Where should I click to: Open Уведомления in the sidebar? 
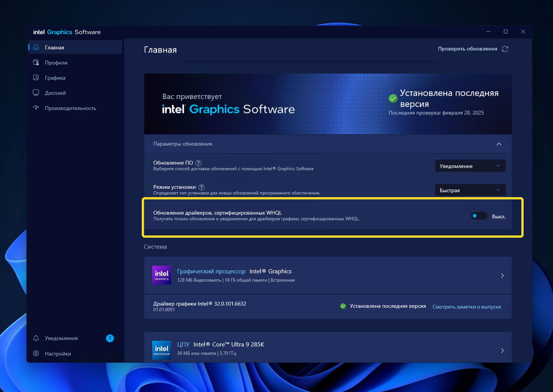click(x=75, y=338)
